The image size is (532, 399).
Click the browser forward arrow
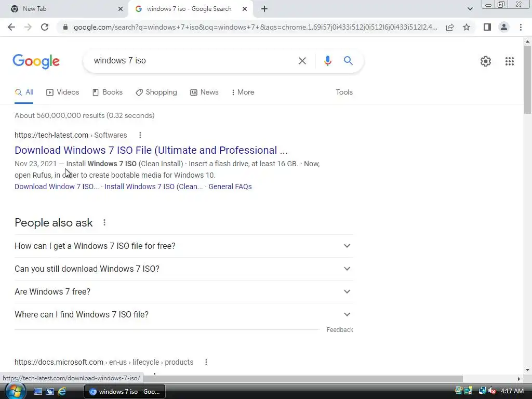[x=28, y=27]
